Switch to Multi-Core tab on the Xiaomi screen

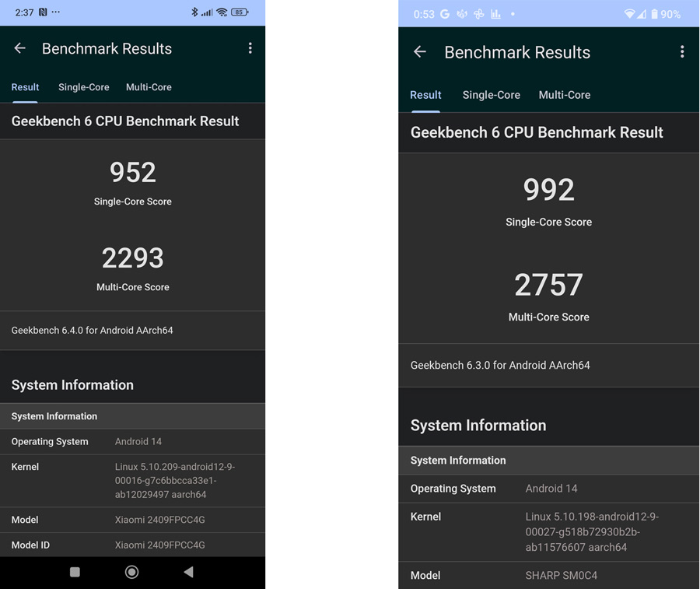click(x=149, y=87)
